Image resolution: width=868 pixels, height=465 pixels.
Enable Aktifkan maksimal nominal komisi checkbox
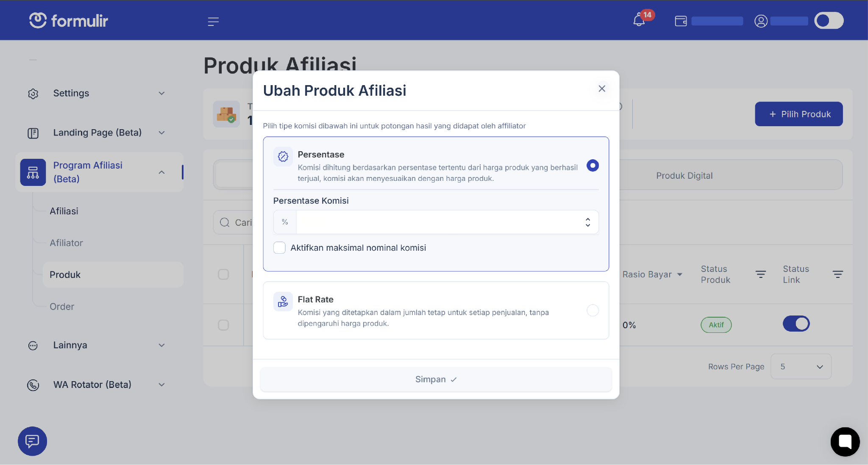point(279,248)
